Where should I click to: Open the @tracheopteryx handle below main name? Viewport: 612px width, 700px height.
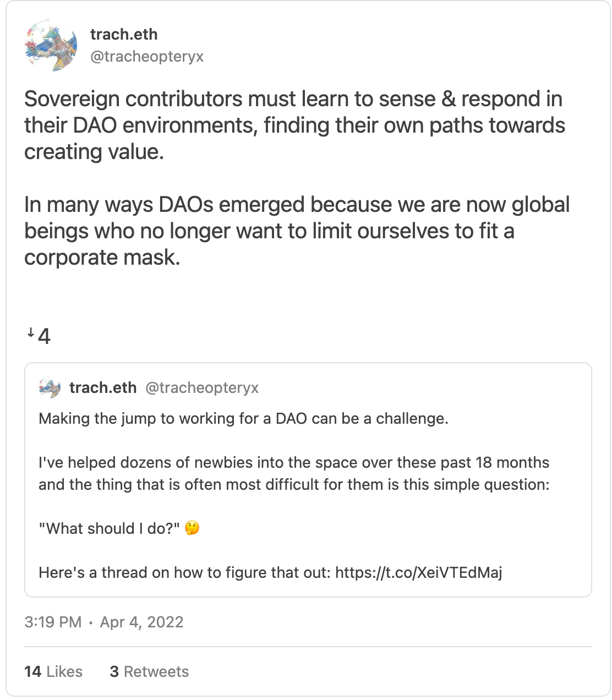pyautogui.click(x=147, y=56)
